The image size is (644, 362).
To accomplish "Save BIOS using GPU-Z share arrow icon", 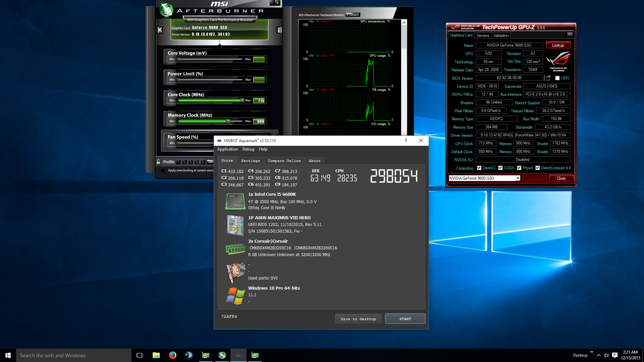I will 547,78.
